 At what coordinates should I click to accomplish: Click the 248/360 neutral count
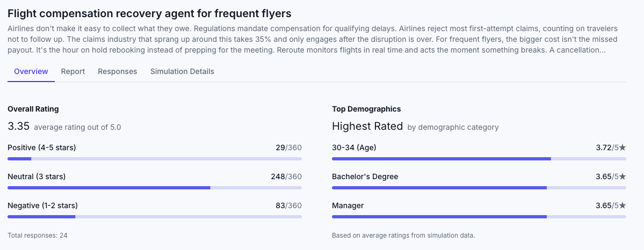[286, 177]
